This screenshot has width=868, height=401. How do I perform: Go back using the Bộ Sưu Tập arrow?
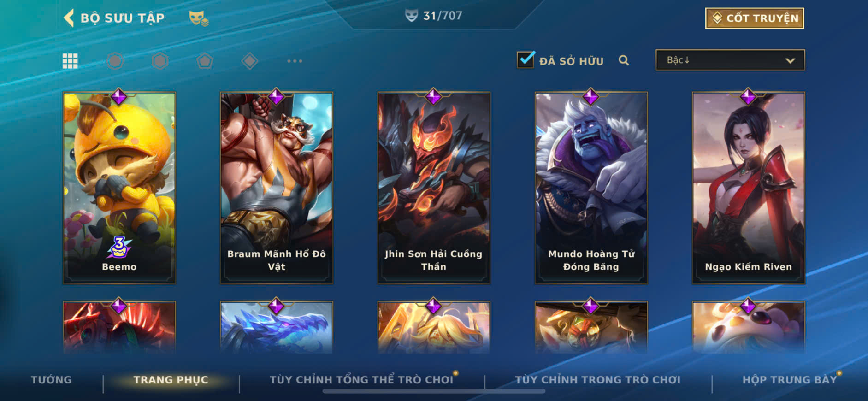click(x=69, y=18)
